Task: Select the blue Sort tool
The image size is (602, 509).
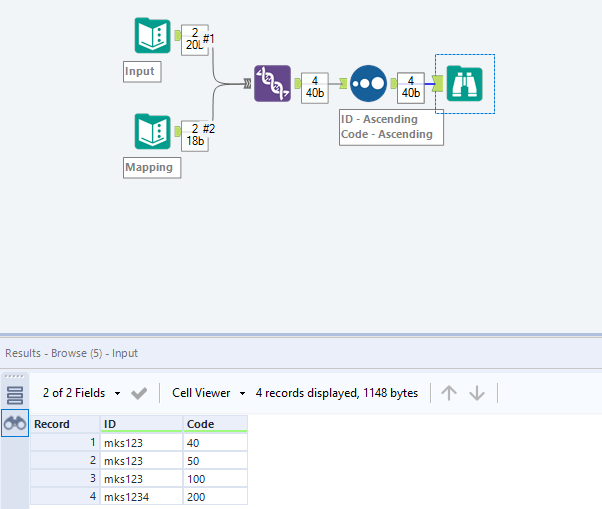Action: click(x=368, y=84)
